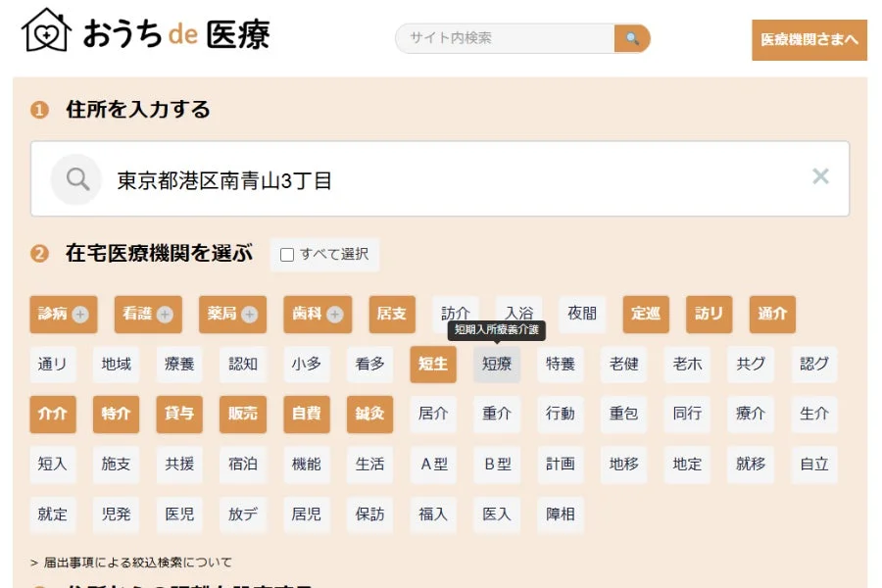Select the 通リ tag
The width and height of the screenshot is (882, 588).
click(53, 364)
